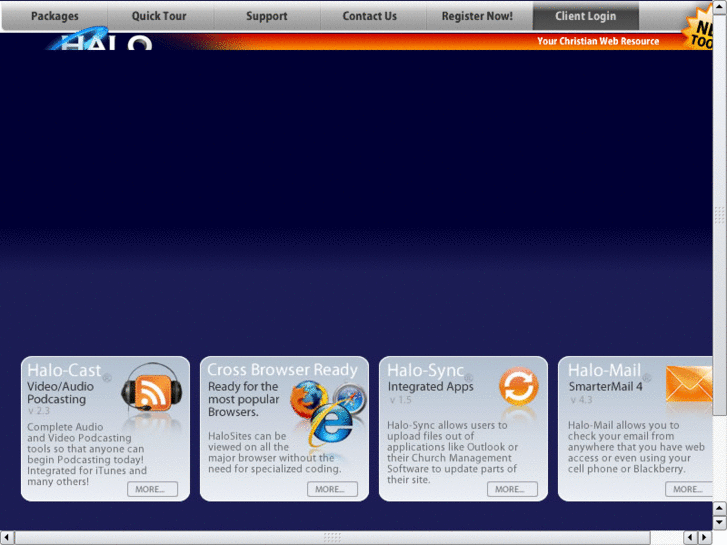
Task: Click the 'Video/Audio Podcasting' subtitle
Action: (x=60, y=392)
